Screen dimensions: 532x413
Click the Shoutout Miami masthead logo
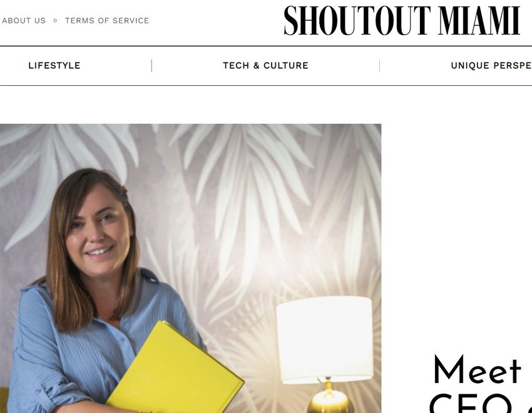pyautogui.click(x=402, y=21)
